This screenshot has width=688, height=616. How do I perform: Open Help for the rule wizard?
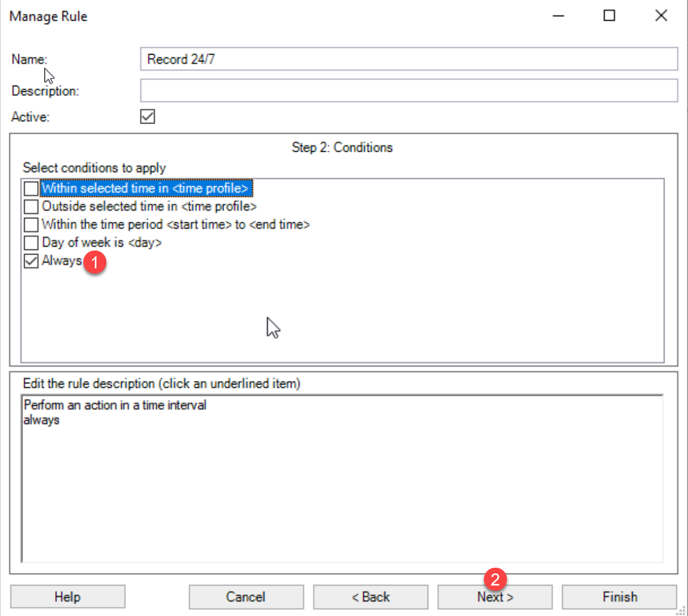(68, 597)
